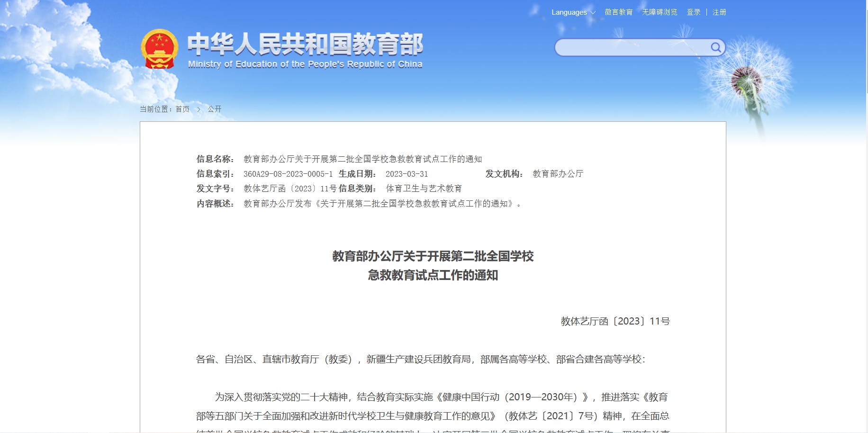The width and height of the screenshot is (868, 433).
Task: Click the 登录 login link
Action: pos(694,12)
